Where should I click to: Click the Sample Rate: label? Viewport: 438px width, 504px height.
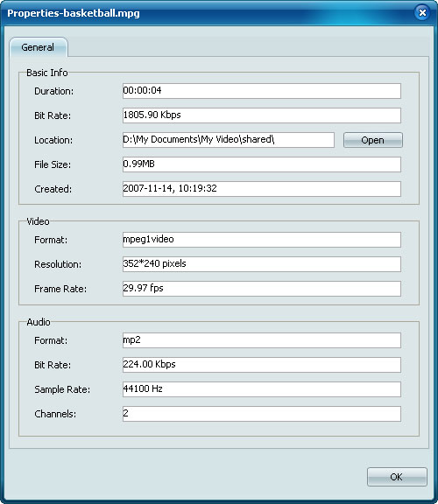62,389
